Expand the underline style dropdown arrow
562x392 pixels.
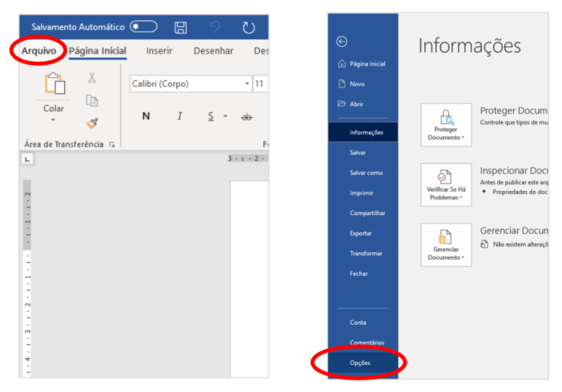[x=225, y=116]
